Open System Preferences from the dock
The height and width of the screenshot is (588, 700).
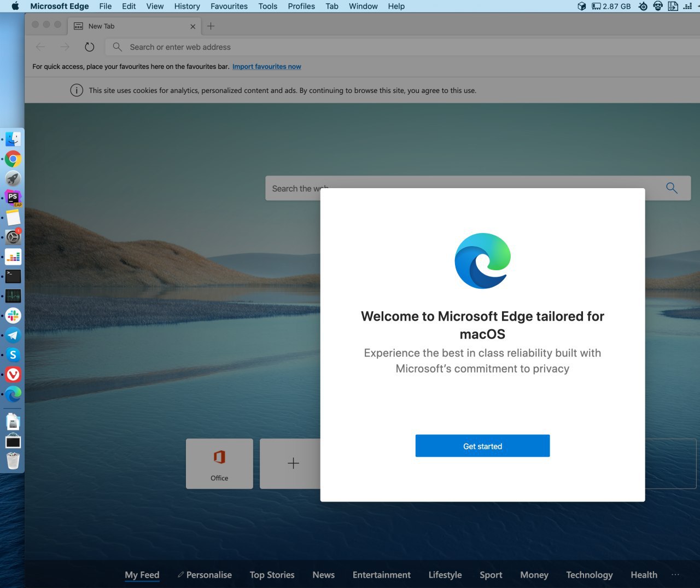point(13,237)
